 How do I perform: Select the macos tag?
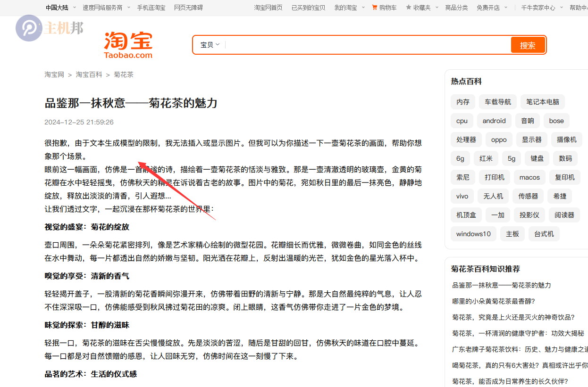click(529, 177)
